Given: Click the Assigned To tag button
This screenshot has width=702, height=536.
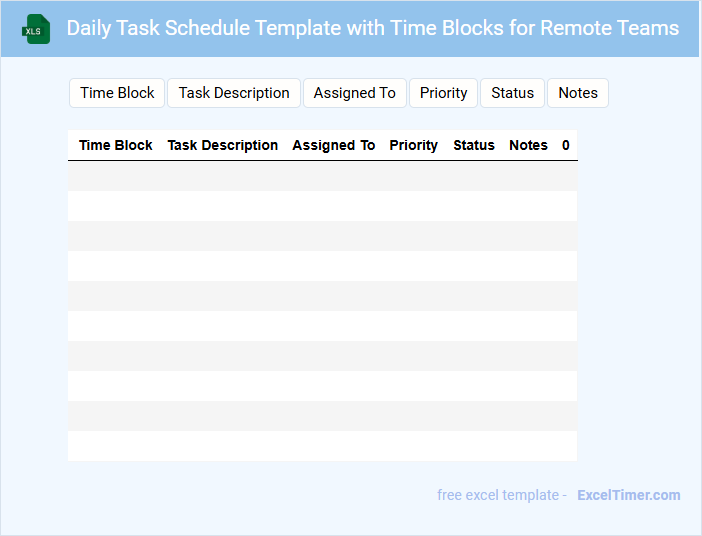Looking at the screenshot, I should coord(355,93).
